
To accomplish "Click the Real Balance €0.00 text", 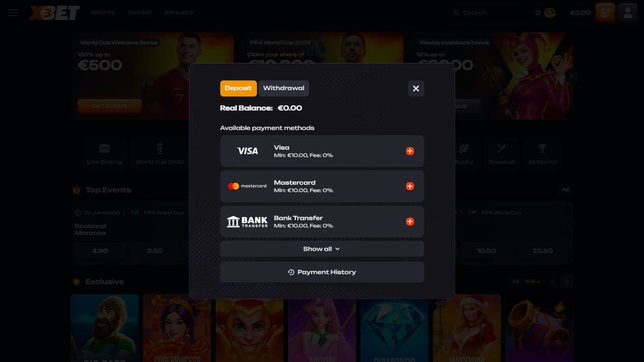I will click(x=261, y=108).
